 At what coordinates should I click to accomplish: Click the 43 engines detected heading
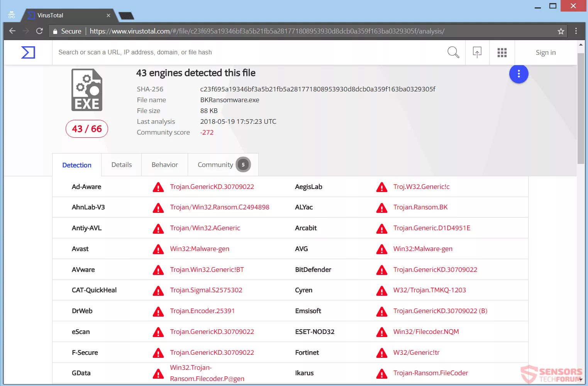[196, 73]
